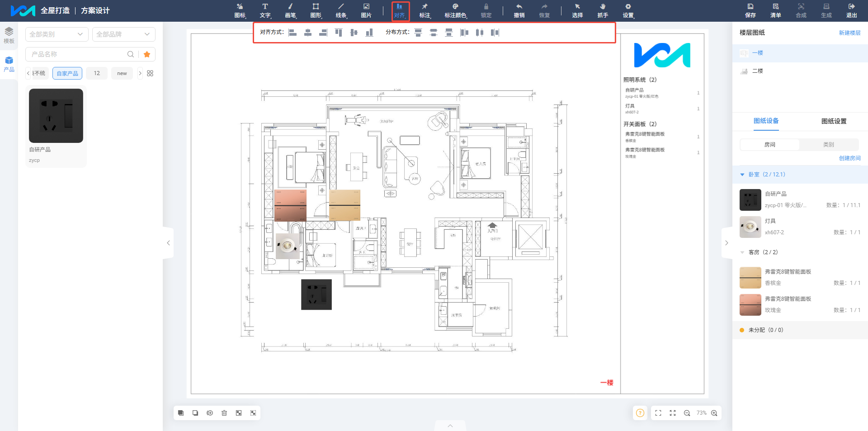Activate the 选择 selection pointer tool
The height and width of the screenshot is (431, 868).
click(x=577, y=11)
